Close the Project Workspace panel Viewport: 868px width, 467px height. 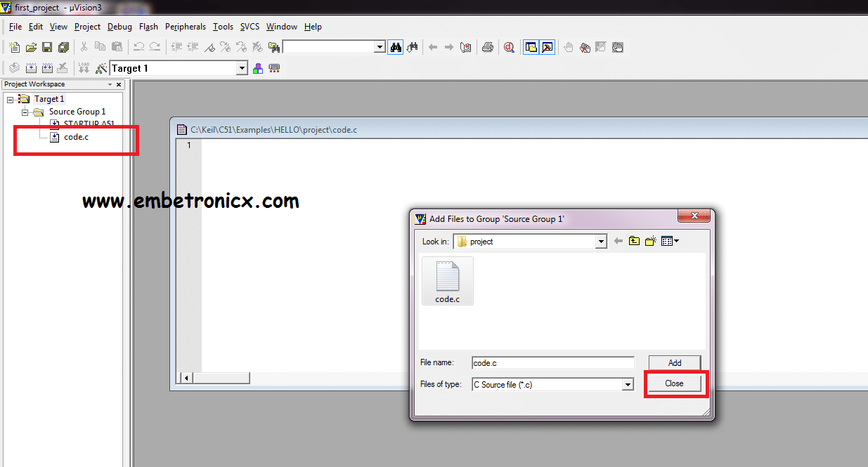pyautogui.click(x=118, y=84)
